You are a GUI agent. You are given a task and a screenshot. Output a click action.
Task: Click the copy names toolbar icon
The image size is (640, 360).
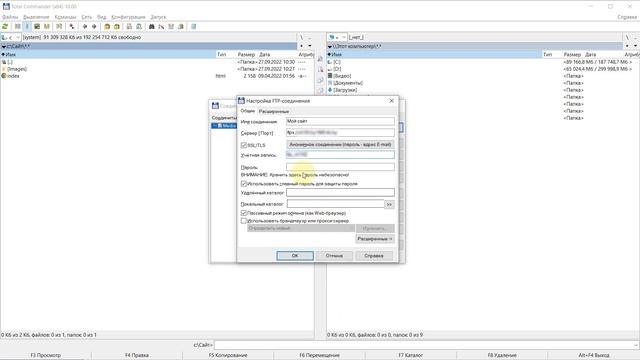click(x=180, y=27)
